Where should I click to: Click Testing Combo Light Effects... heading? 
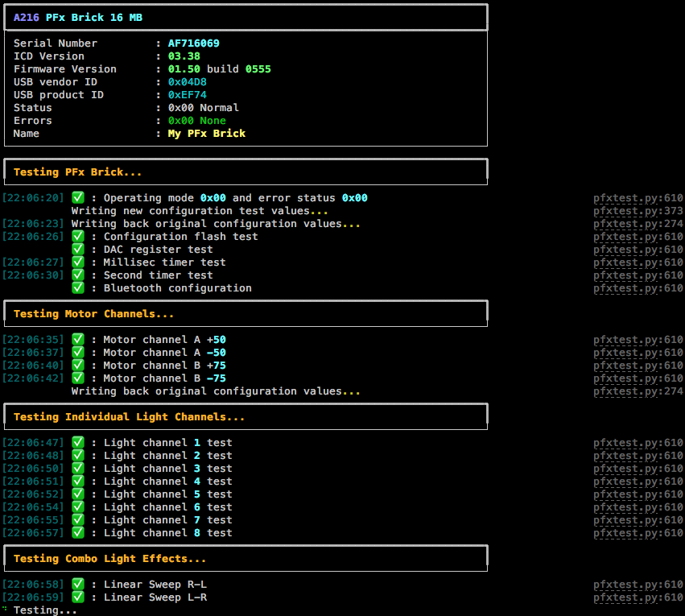tap(109, 558)
